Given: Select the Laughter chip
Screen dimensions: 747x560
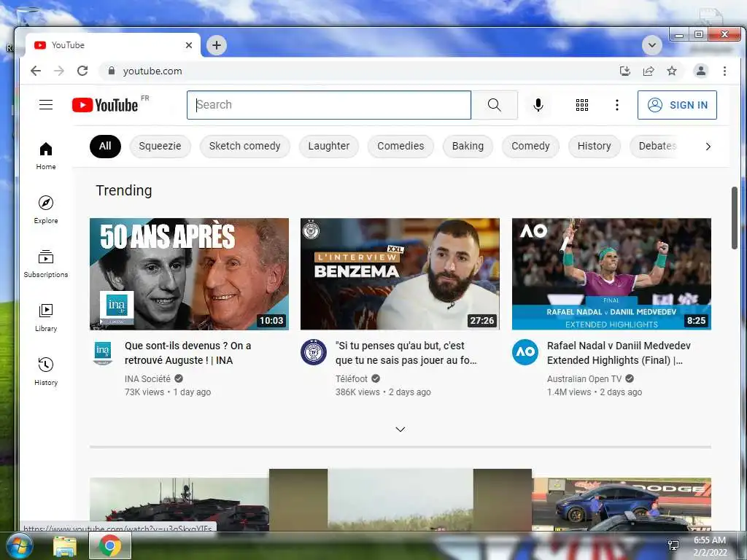Looking at the screenshot, I should pyautogui.click(x=329, y=146).
